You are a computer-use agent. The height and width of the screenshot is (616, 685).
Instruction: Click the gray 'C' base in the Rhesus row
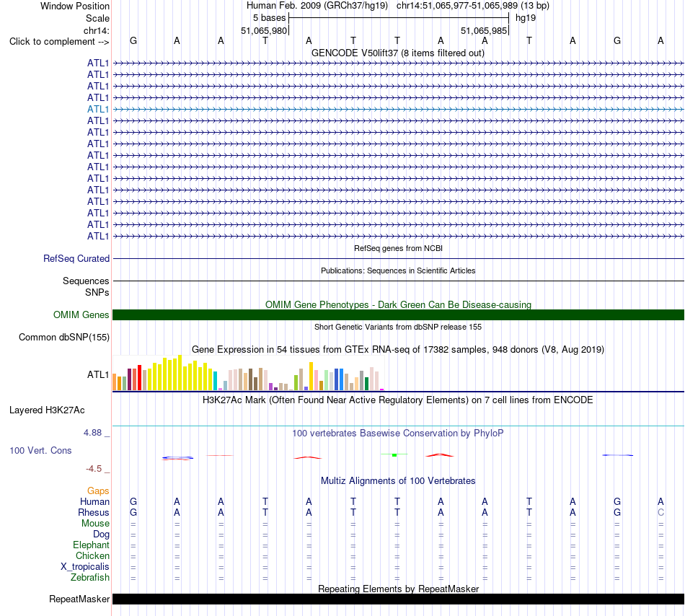coord(660,512)
